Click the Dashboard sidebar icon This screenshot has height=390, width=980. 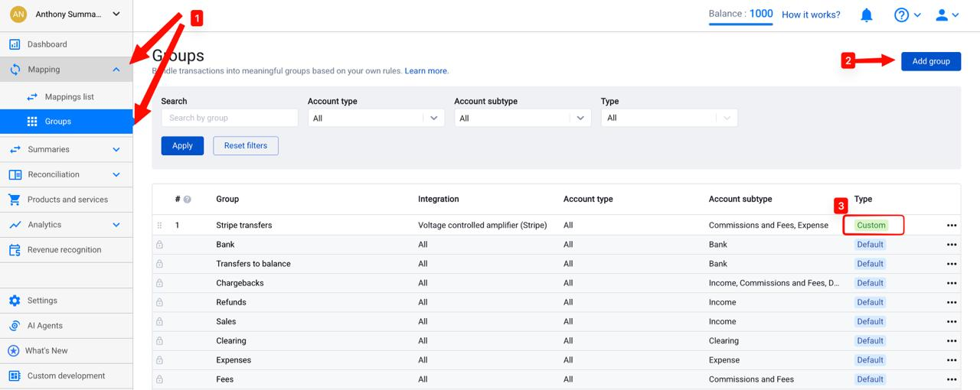tap(15, 44)
